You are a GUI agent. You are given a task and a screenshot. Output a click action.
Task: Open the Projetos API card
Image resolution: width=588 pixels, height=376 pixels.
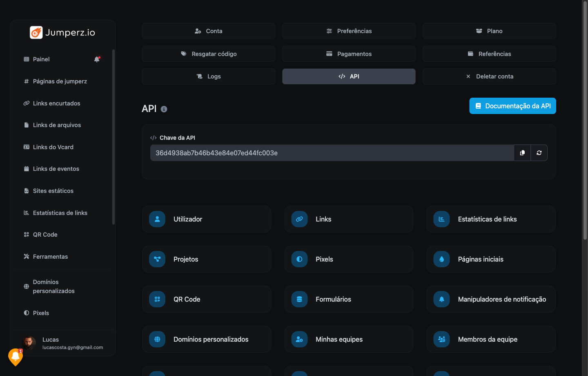[207, 259]
